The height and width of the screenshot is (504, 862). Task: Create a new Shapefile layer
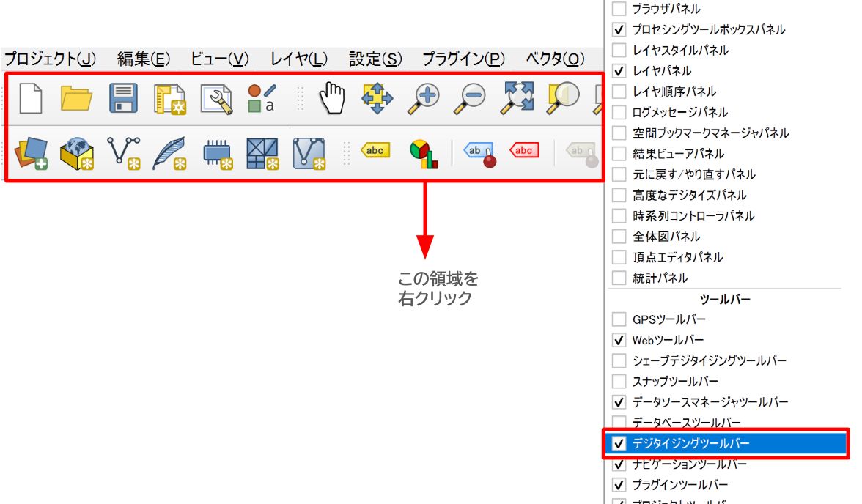(124, 153)
